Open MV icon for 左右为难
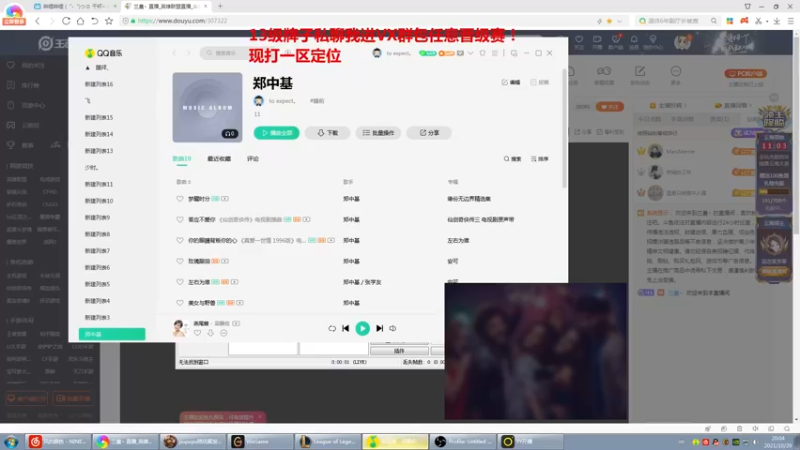Screen dimensions: 800x450 coord(234,282)
